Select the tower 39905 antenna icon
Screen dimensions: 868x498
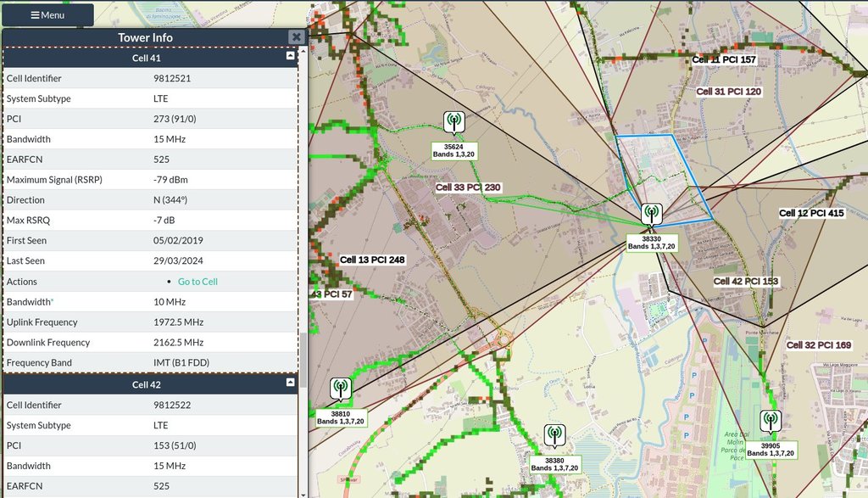[x=770, y=421]
